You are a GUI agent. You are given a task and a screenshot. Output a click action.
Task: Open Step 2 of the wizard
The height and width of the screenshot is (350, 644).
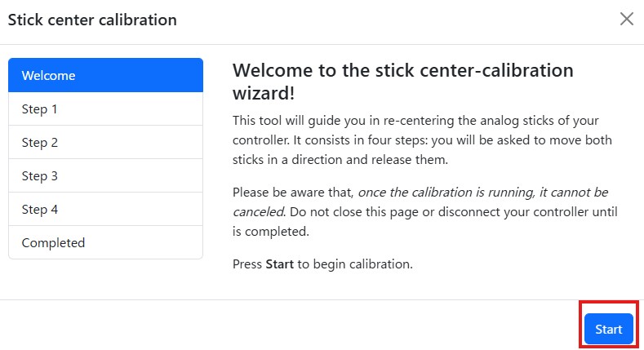(x=105, y=142)
